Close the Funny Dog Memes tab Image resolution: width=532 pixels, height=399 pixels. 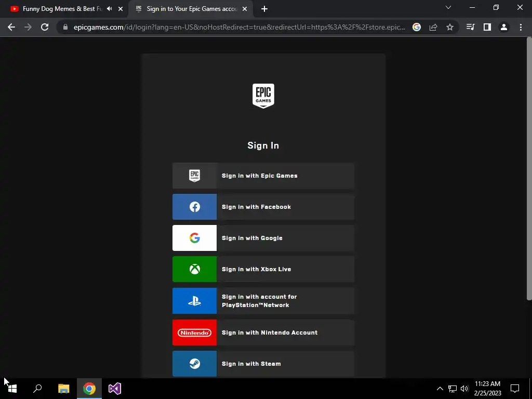(121, 9)
